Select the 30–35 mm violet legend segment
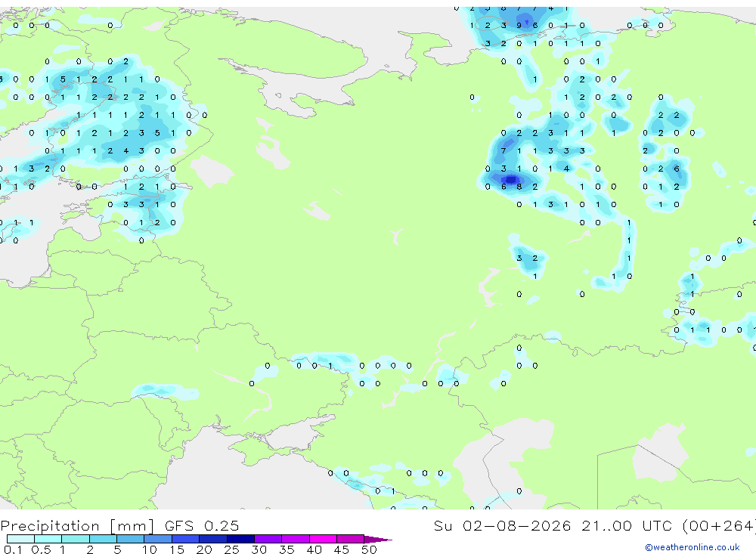Viewport: 756px width, 554px height. tap(268, 539)
